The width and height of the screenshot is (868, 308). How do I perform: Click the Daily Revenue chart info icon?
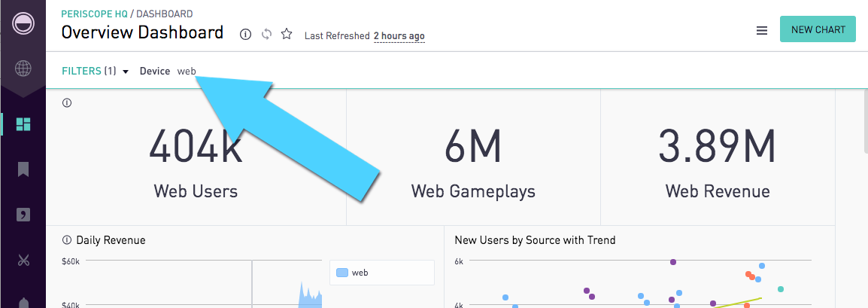(x=67, y=240)
